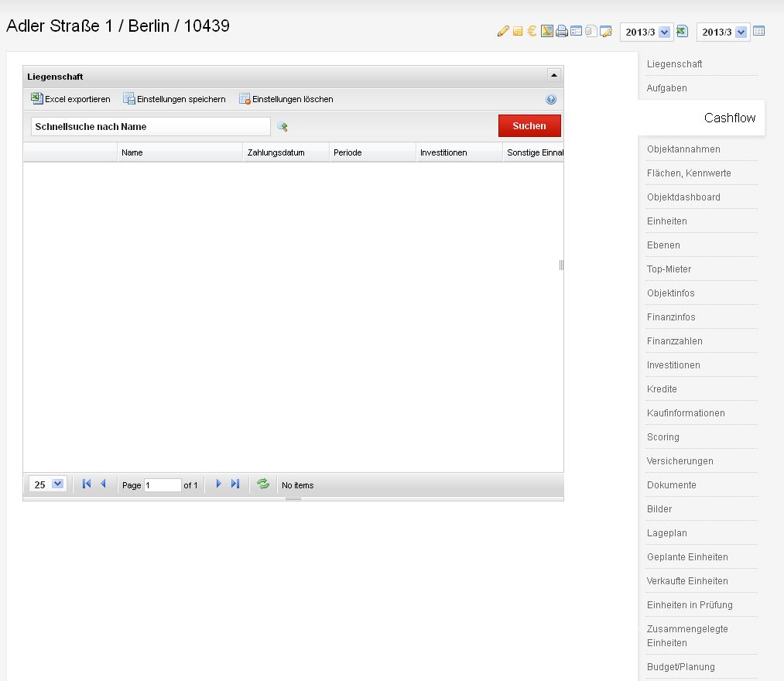Click Excel exportieren
Viewport: 784px width, 681px height.
(70, 99)
